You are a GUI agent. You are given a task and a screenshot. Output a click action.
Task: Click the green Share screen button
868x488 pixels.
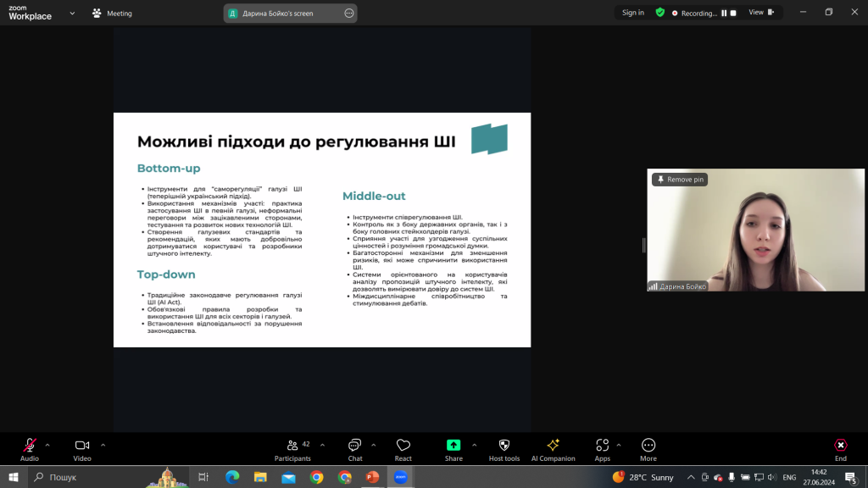[x=453, y=449]
